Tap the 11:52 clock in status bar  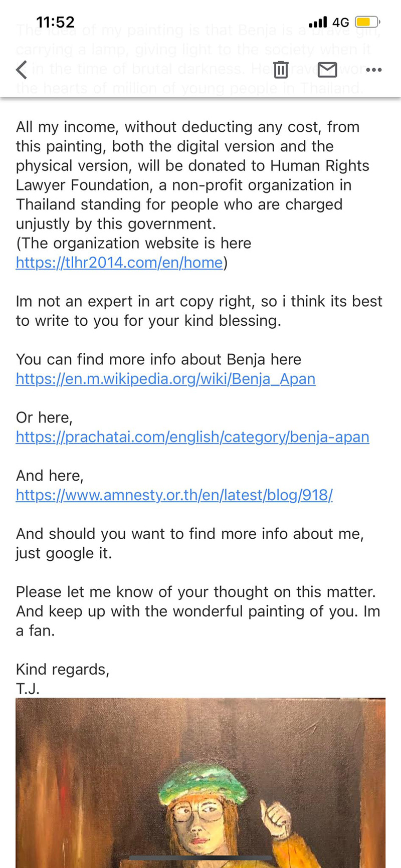click(x=55, y=22)
